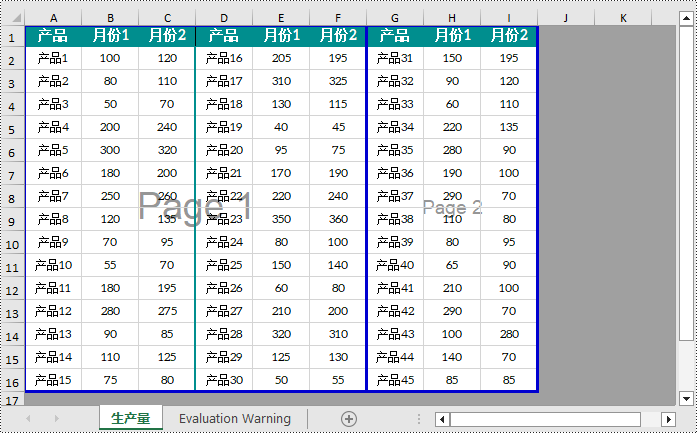
Task: Click value 170 in 产品21 row
Action: (x=281, y=173)
